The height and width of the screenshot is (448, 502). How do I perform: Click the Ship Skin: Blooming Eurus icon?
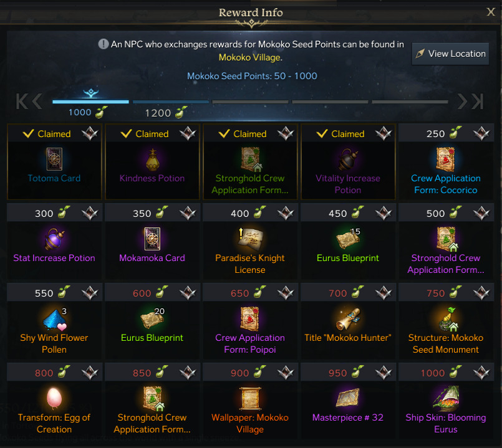[446, 398]
